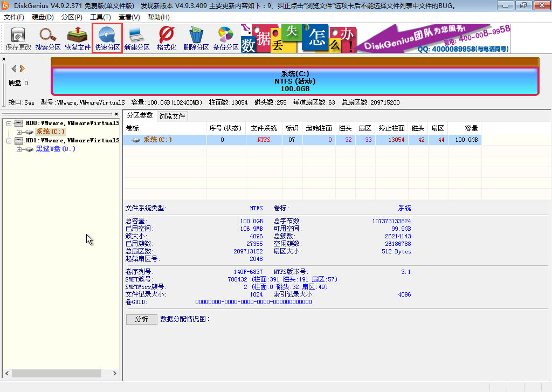Click the 恢复文件 (Recover Files) icon
This screenshot has width=552, height=392.
(78, 39)
